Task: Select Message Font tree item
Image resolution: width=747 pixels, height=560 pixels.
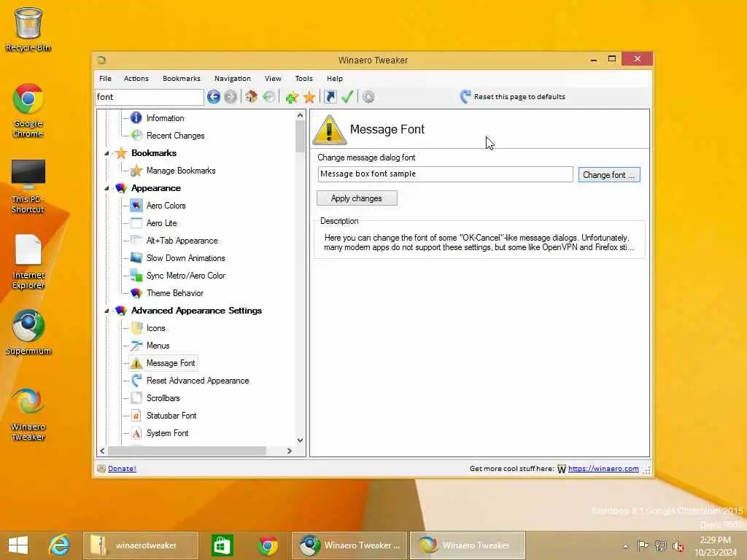Action: click(x=171, y=363)
